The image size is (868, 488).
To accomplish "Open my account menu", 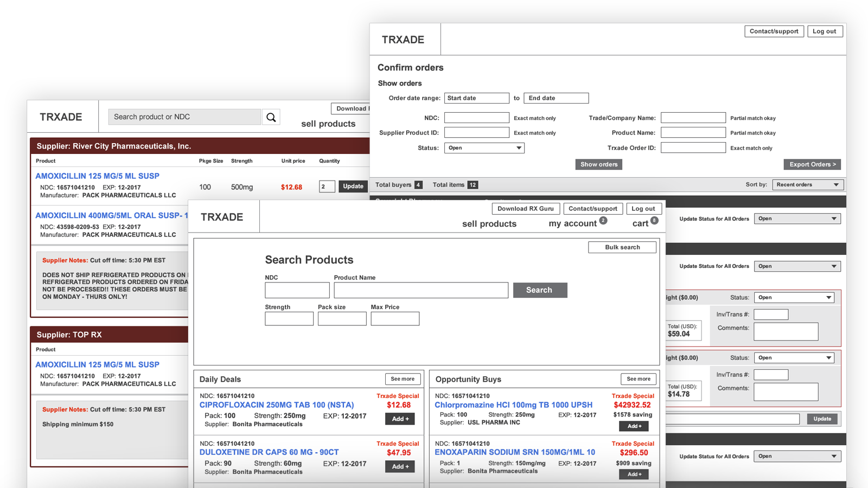I will point(572,224).
